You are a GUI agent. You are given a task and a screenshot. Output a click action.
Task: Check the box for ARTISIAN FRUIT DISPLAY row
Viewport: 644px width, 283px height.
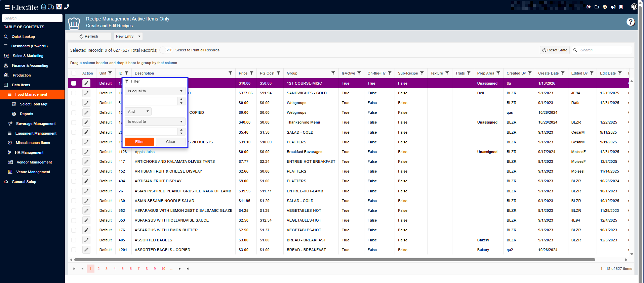click(x=74, y=181)
